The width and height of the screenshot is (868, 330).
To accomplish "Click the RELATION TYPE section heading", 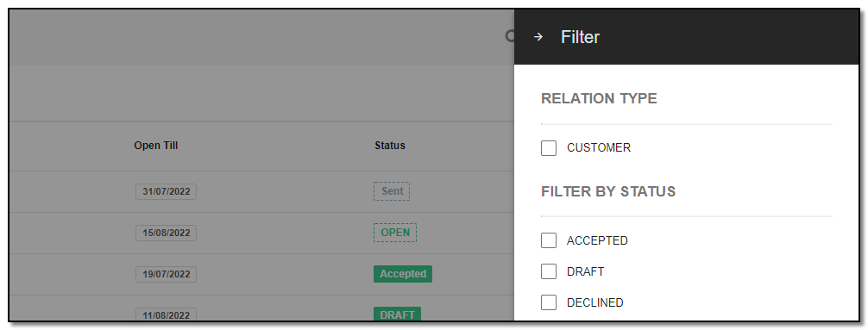I will (x=599, y=98).
